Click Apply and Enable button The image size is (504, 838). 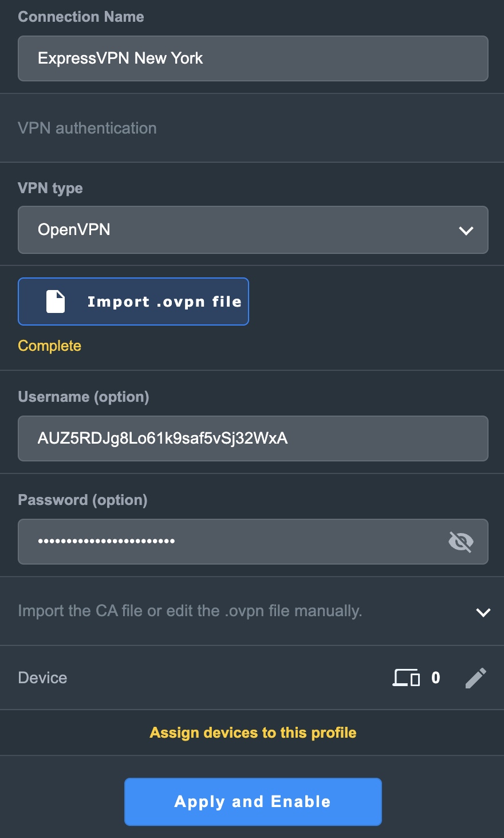(x=253, y=802)
